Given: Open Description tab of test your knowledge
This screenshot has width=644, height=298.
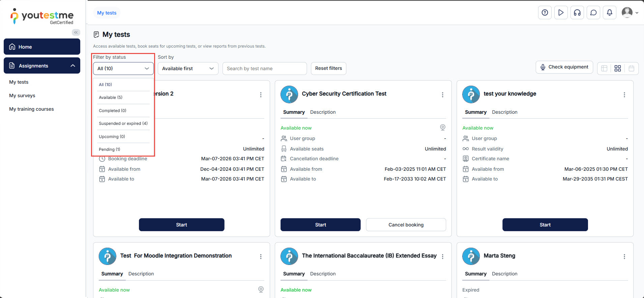Looking at the screenshot, I should (x=504, y=112).
